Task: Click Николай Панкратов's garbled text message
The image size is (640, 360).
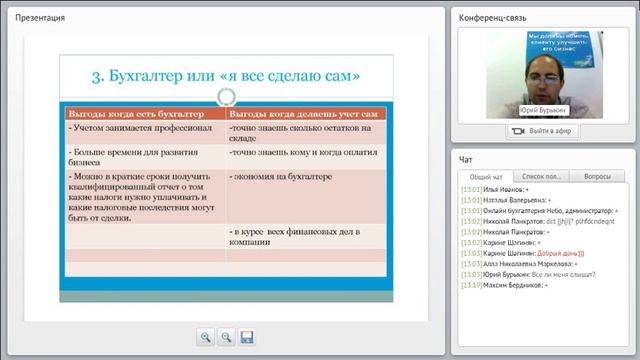Action: (x=538, y=222)
